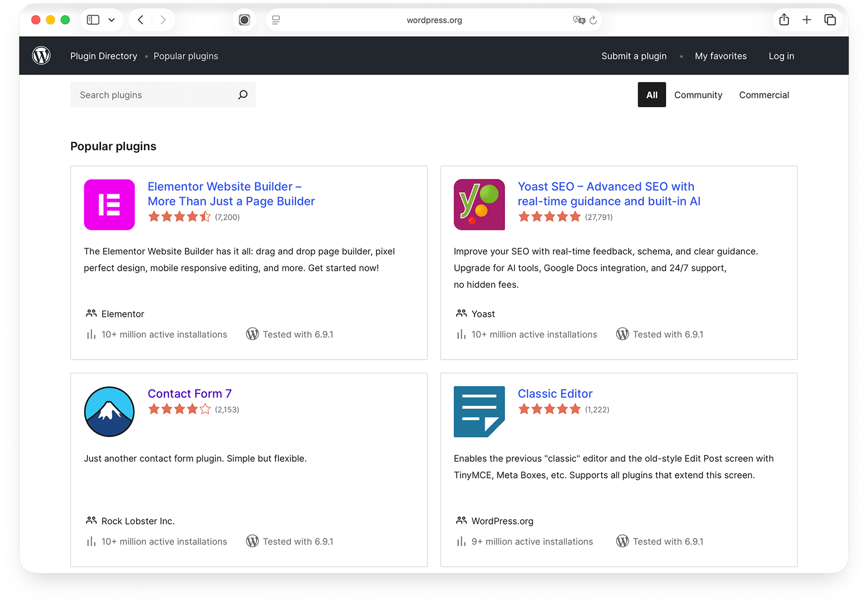The width and height of the screenshot is (868, 600).
Task: Click 'WordPress.org' author name
Action: click(x=502, y=521)
